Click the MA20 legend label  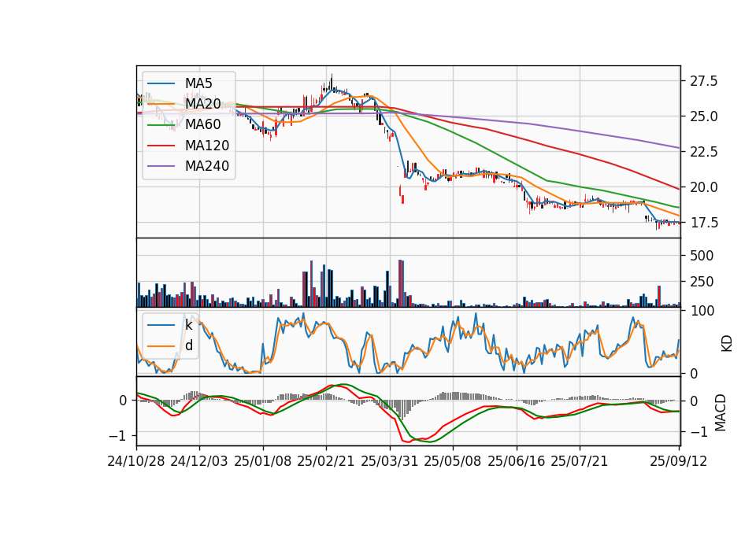click(202, 104)
